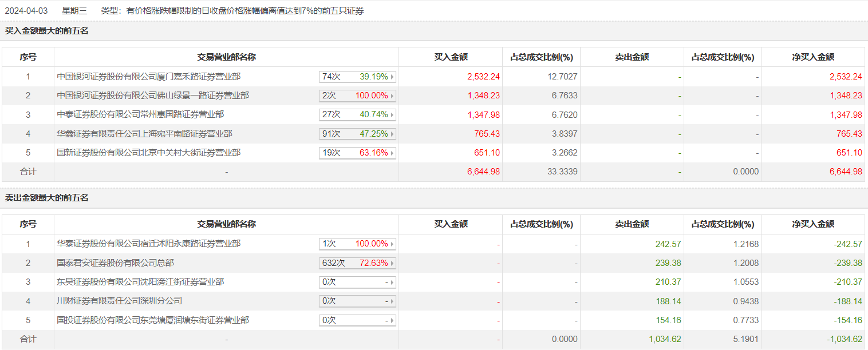Click 东吴证券沈阳滂江街证券营业部 name
This screenshot has width=868, height=350.
tap(140, 282)
